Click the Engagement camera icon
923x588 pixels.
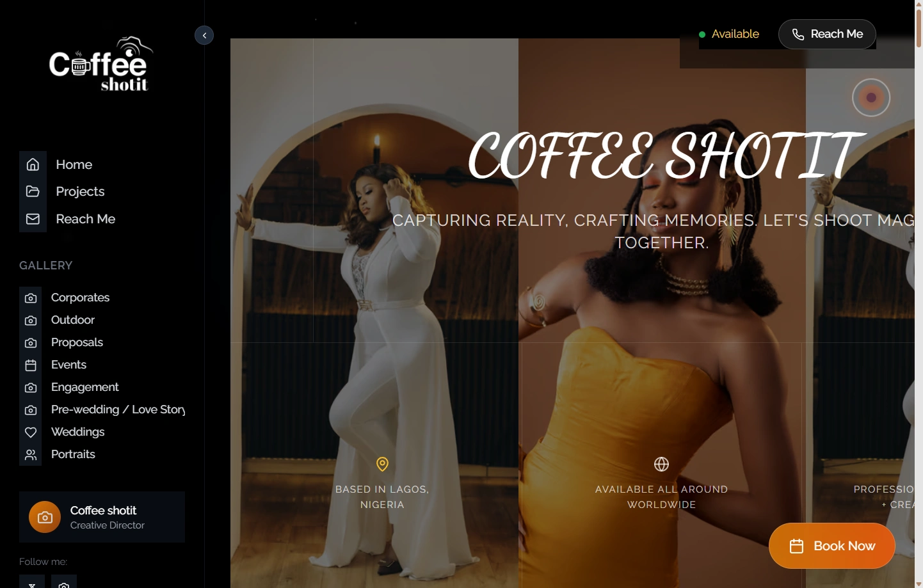click(31, 387)
